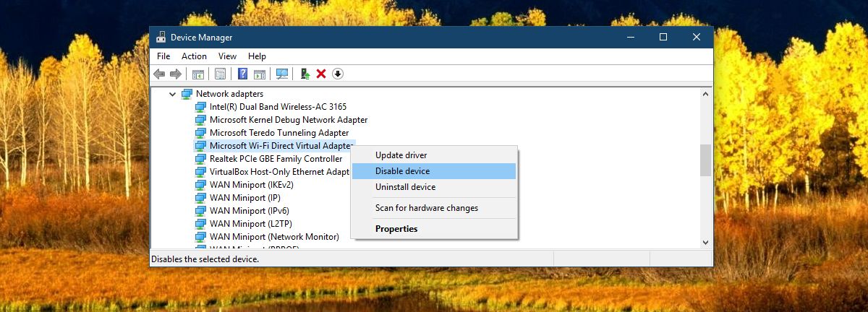Screen dimensions: 868x312
Task: Click the icon beside WAN Miniport (IP)
Action: coord(201,198)
